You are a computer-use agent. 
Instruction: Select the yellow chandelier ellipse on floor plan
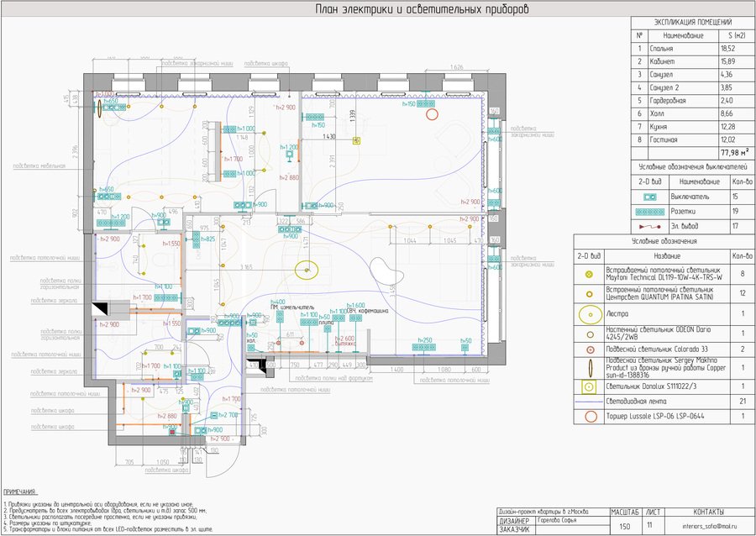[307, 269]
